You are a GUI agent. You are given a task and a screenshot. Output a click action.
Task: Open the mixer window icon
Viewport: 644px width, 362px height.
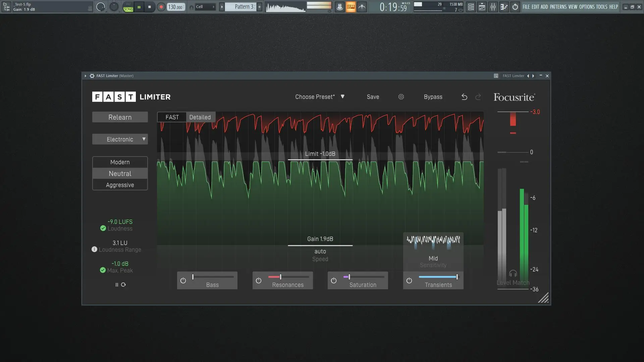pos(493,7)
